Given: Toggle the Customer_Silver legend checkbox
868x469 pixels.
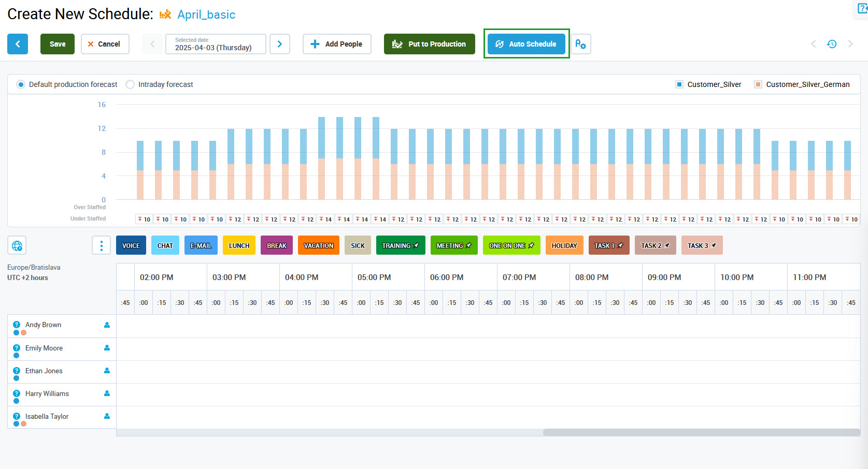Looking at the screenshot, I should pos(679,84).
